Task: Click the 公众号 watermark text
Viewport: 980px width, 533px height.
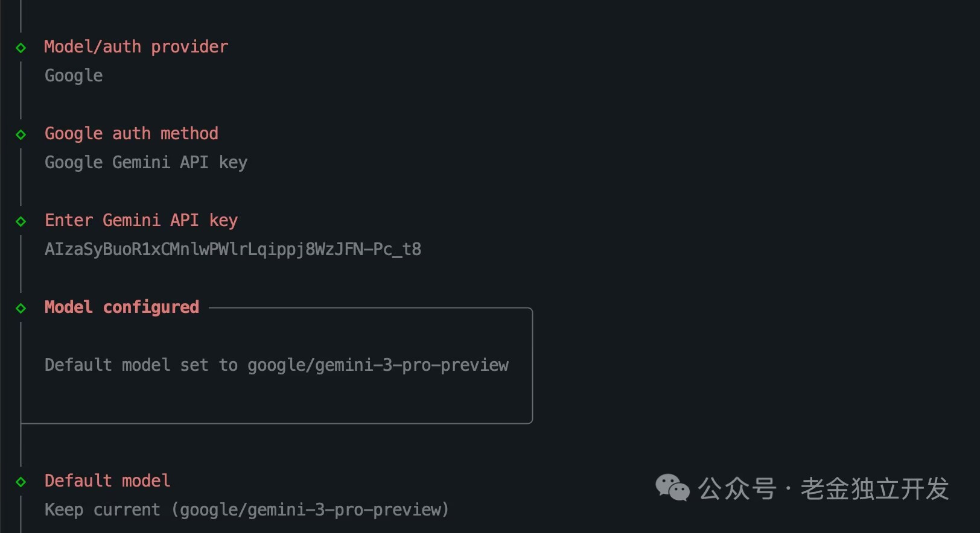Action: point(737,488)
